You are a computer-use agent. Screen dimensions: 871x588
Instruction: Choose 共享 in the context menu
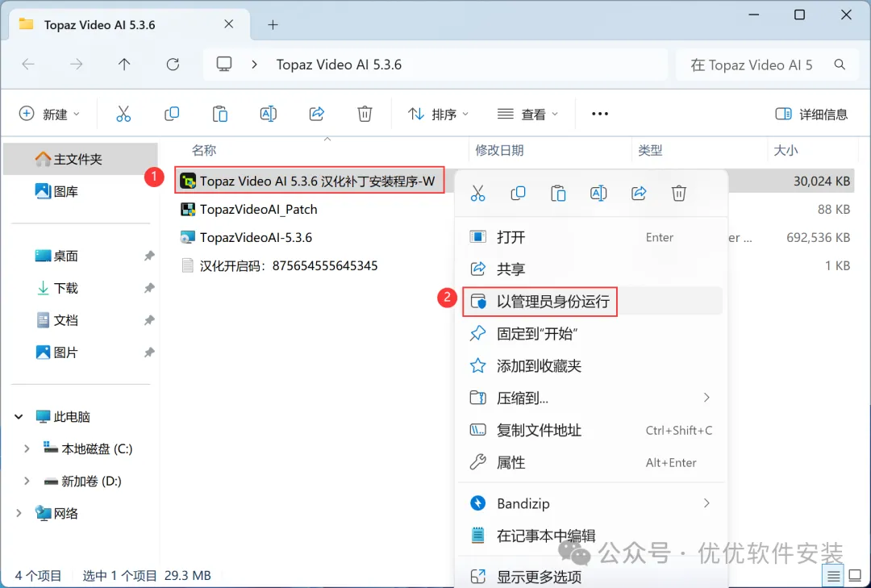[592, 269]
